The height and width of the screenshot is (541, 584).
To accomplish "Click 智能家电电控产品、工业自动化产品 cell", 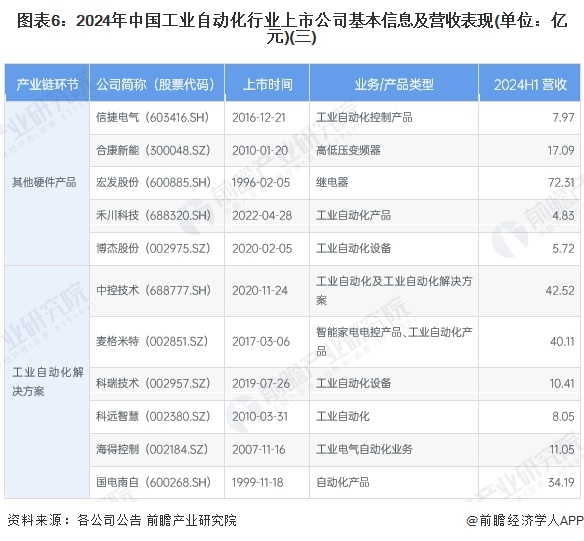I will point(394,341).
